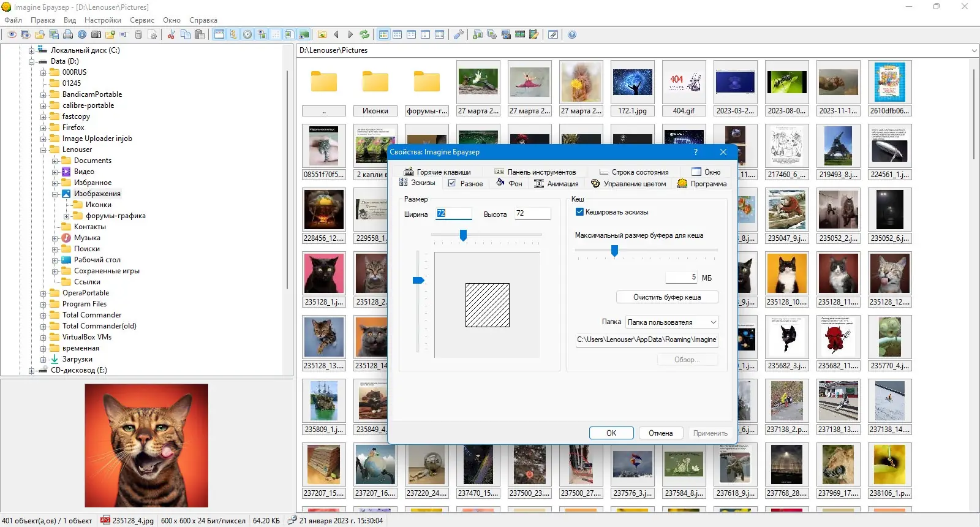The image size is (980, 527).
Task: Click the batch add images toolbar icon
Action: click(x=478, y=35)
